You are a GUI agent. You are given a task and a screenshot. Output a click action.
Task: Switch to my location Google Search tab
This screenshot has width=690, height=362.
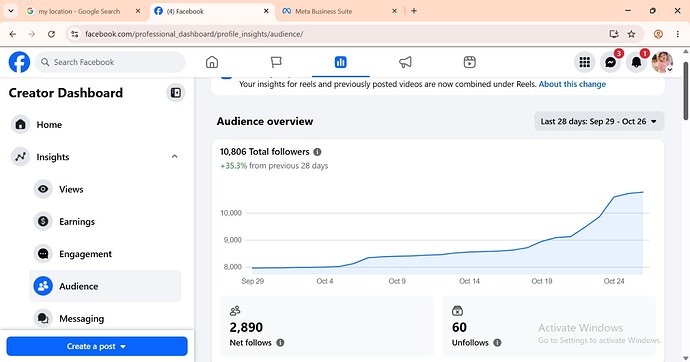[x=84, y=11]
